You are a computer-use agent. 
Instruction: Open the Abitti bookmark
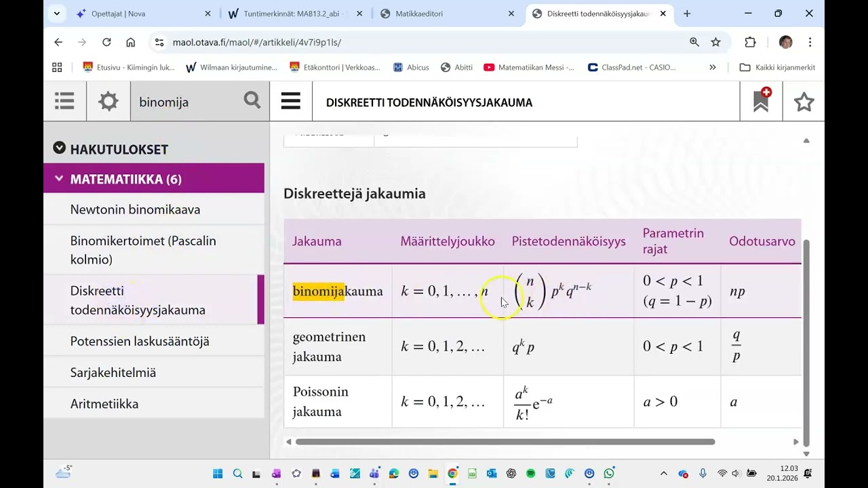click(x=456, y=67)
